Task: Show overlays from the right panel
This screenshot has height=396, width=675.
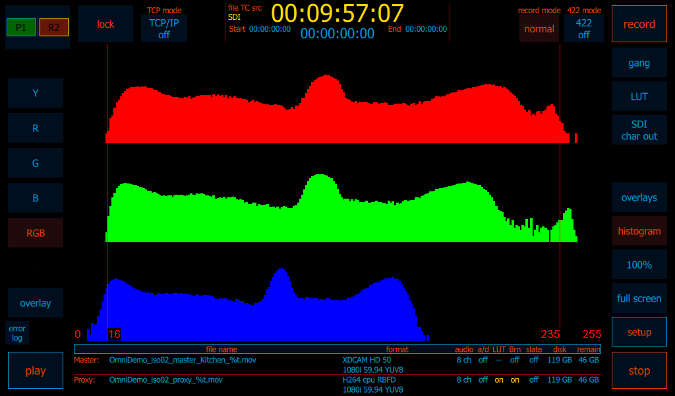Action: click(x=639, y=198)
